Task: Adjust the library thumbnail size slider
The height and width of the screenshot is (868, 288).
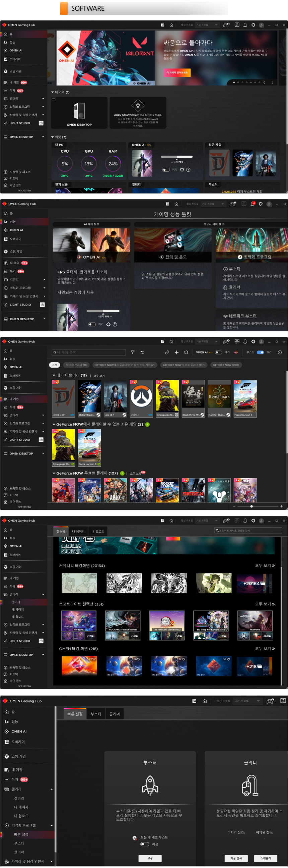Action: (251, 506)
